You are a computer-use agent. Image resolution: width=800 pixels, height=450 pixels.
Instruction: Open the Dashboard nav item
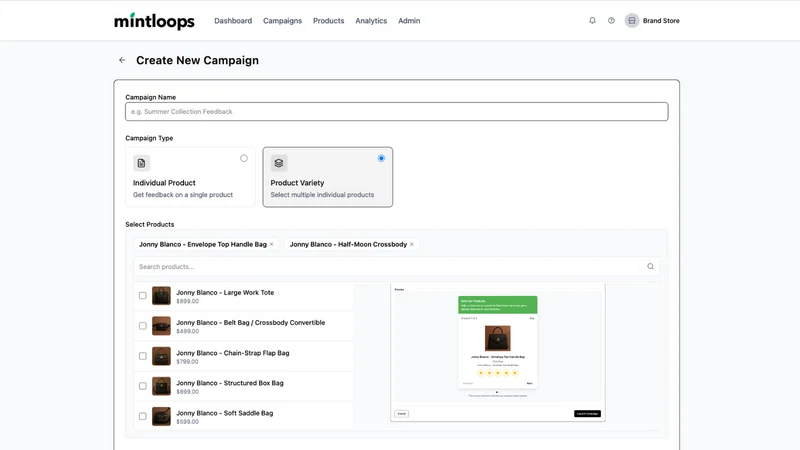tap(233, 21)
